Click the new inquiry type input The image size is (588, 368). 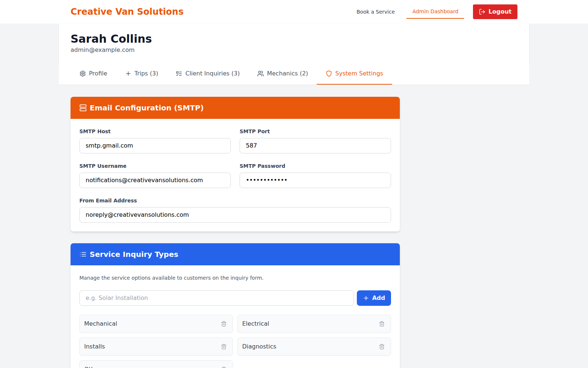click(x=216, y=298)
